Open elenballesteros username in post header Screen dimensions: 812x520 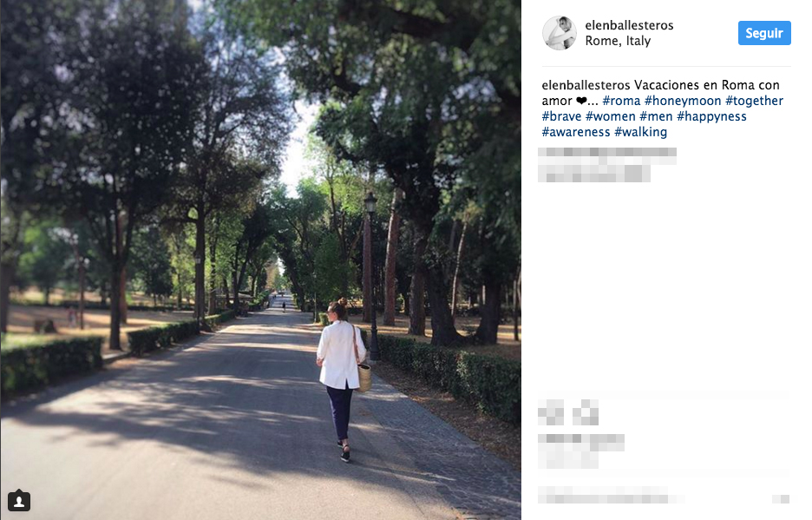629,25
